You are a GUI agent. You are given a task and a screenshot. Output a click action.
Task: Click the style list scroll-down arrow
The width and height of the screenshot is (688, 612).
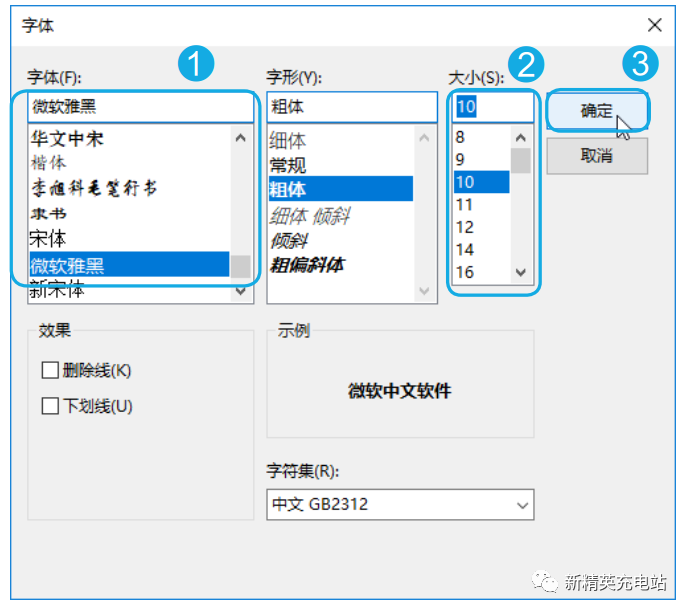(x=424, y=291)
